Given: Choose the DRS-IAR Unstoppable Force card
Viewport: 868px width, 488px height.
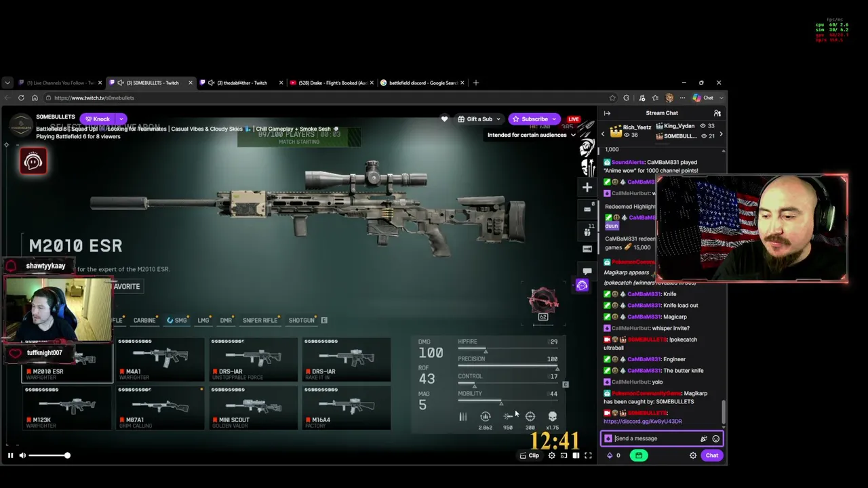Looking at the screenshot, I should pyautogui.click(x=253, y=360).
